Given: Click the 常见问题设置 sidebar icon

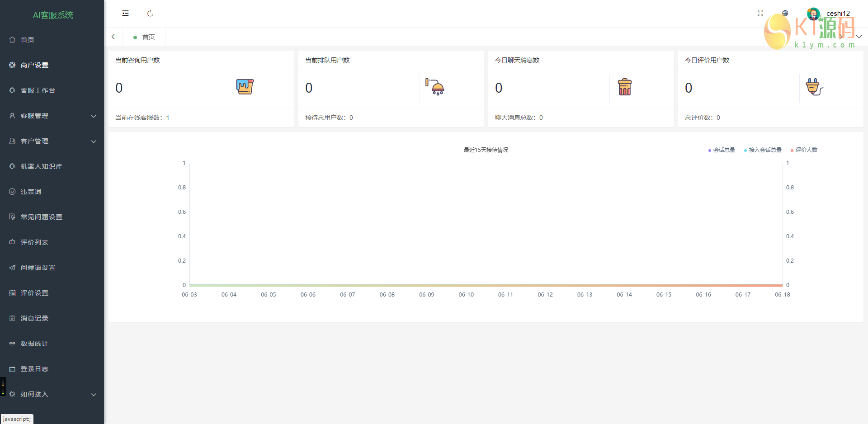Looking at the screenshot, I should (12, 217).
